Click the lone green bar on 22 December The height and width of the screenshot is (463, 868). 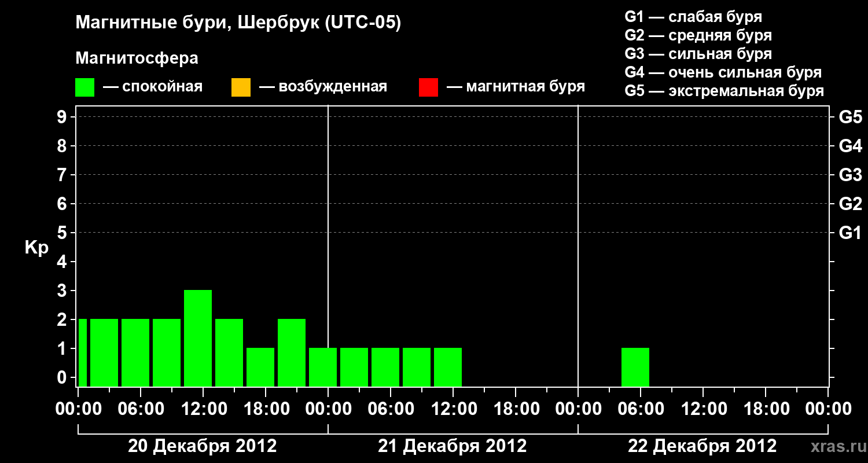[x=635, y=367]
